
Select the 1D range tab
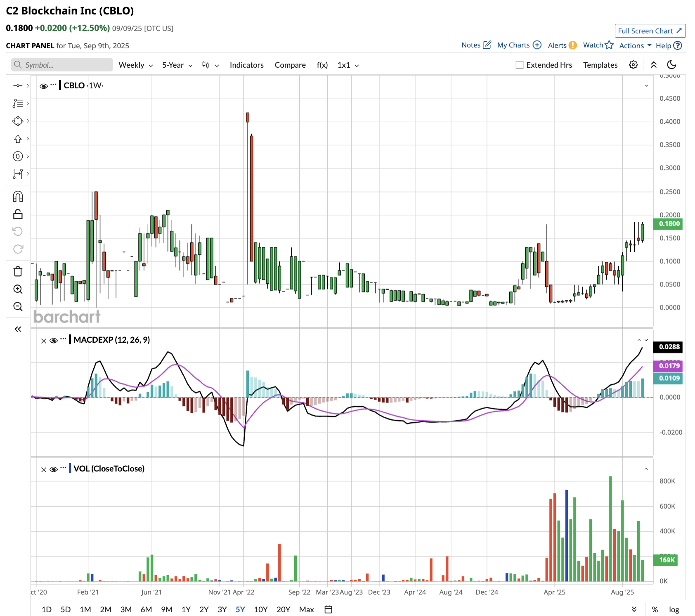[47, 609]
